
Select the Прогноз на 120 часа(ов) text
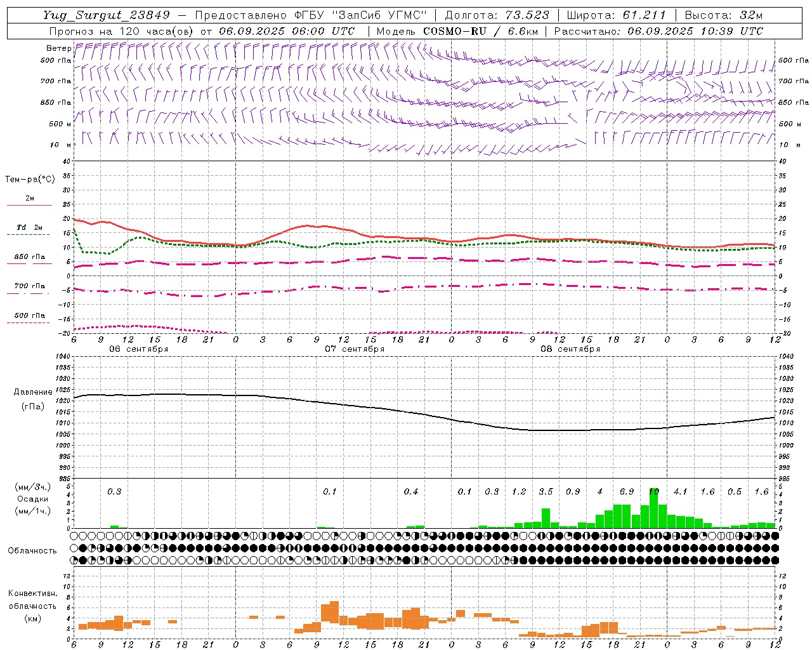click(121, 31)
